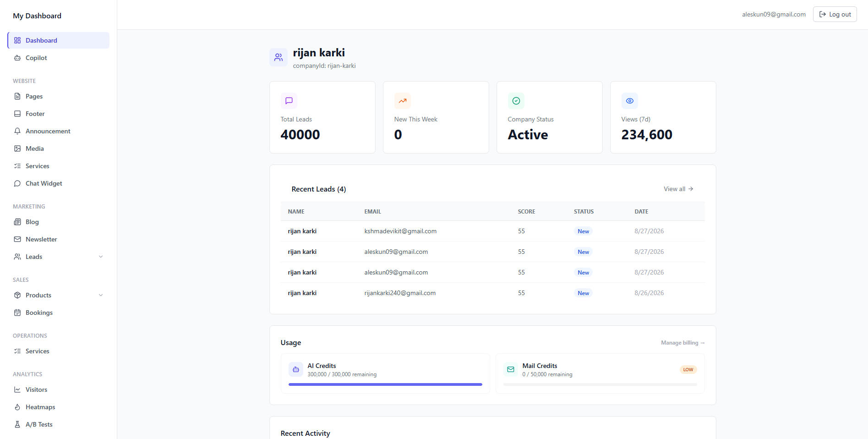Expand the Products submenu chevron
The height and width of the screenshot is (439, 868).
coord(101,295)
